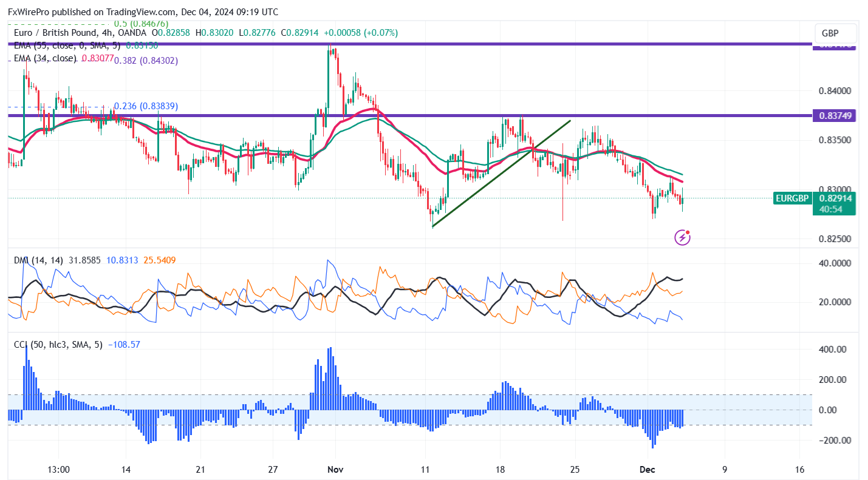Viewport: 868px width, 480px height.
Task: Select the upper purple horizontal line
Action: click(x=410, y=44)
